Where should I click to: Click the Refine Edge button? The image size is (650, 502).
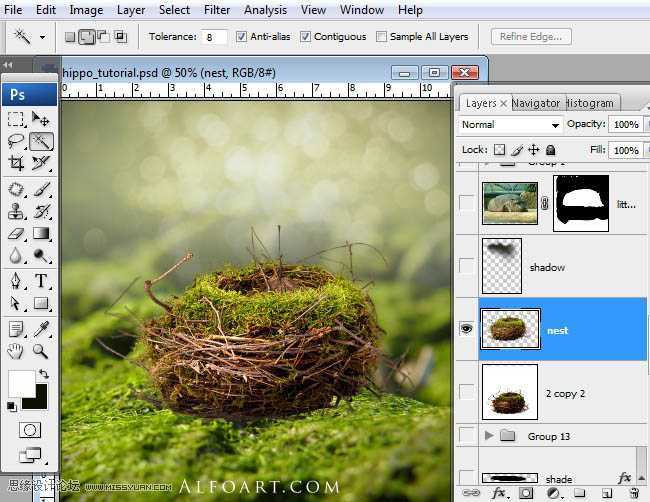[531, 37]
